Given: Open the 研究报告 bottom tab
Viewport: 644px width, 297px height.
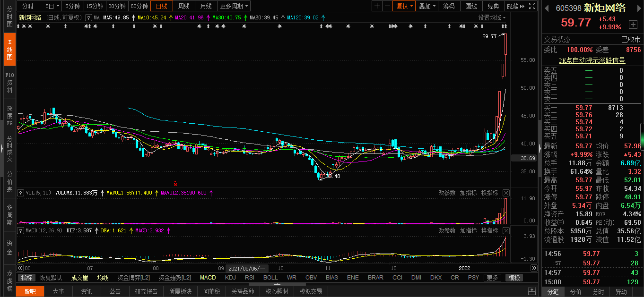Looking at the screenshot, I should click(x=147, y=291).
